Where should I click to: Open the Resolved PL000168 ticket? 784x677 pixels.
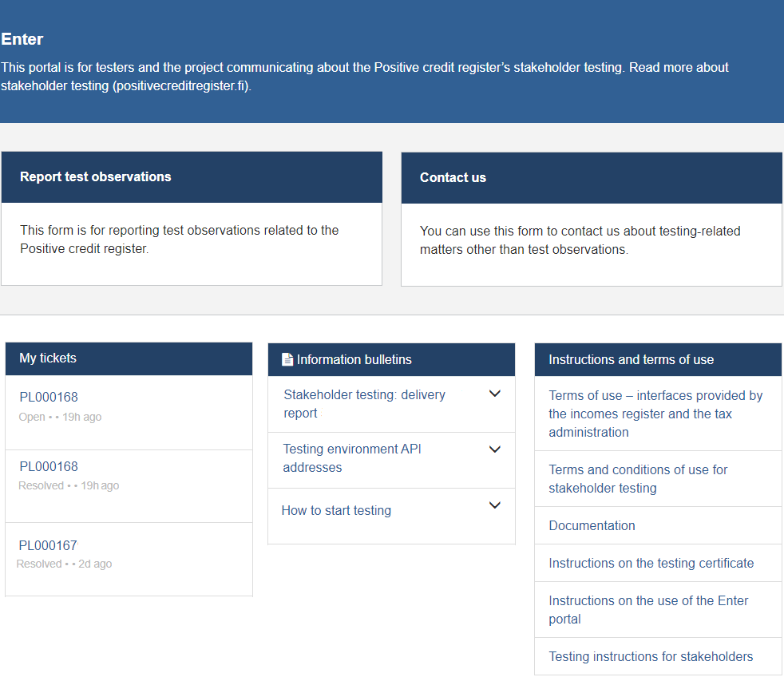[x=49, y=467]
